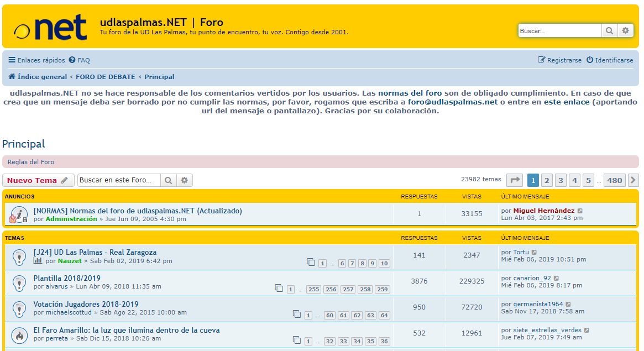Viewport: 644px width, 351px height.
Task: Open page 259 of Plantilla topic
Action: pos(383,290)
